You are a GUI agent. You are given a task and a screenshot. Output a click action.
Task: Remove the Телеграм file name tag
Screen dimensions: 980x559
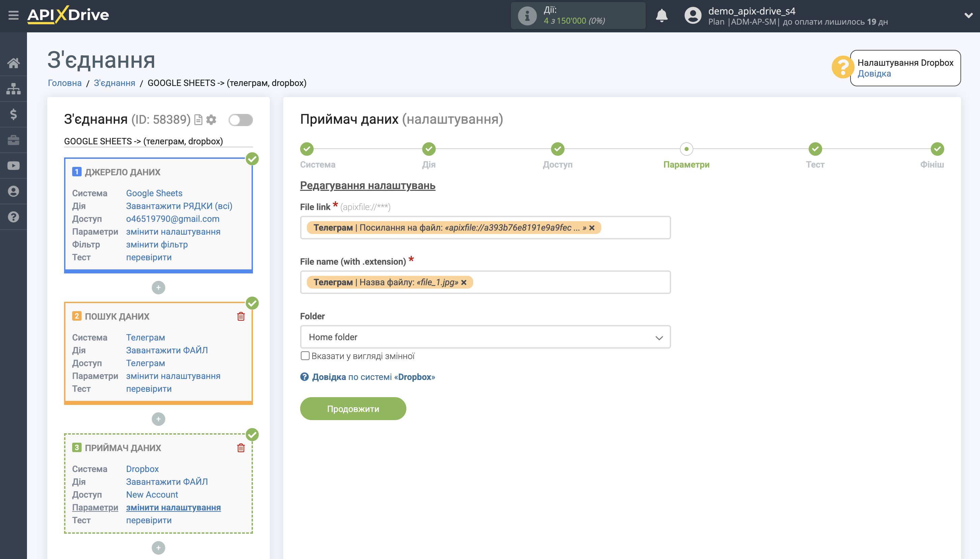(464, 282)
